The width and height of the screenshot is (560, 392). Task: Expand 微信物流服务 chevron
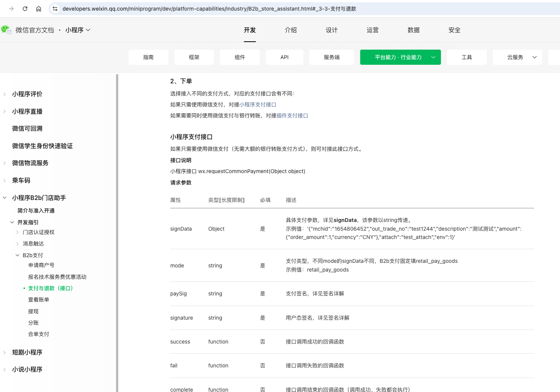tap(5, 163)
